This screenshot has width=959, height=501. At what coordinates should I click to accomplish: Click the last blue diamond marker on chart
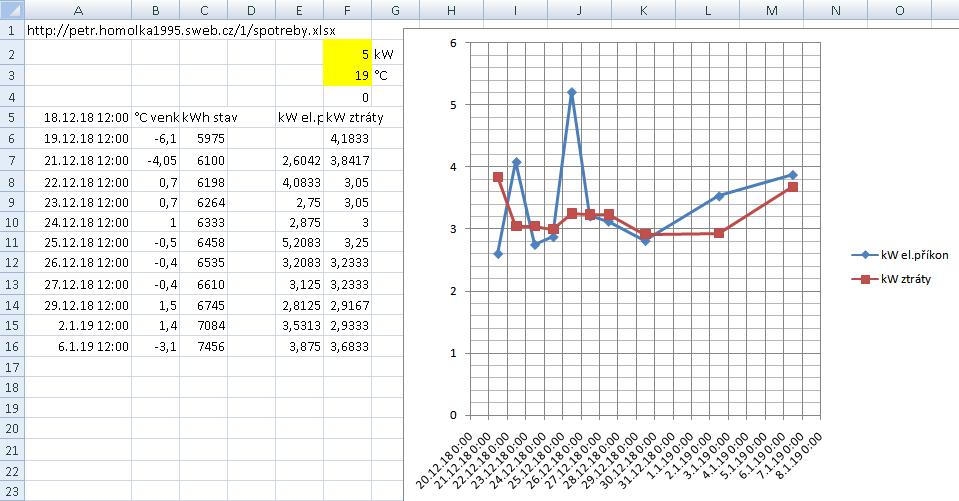pyautogui.click(x=792, y=175)
